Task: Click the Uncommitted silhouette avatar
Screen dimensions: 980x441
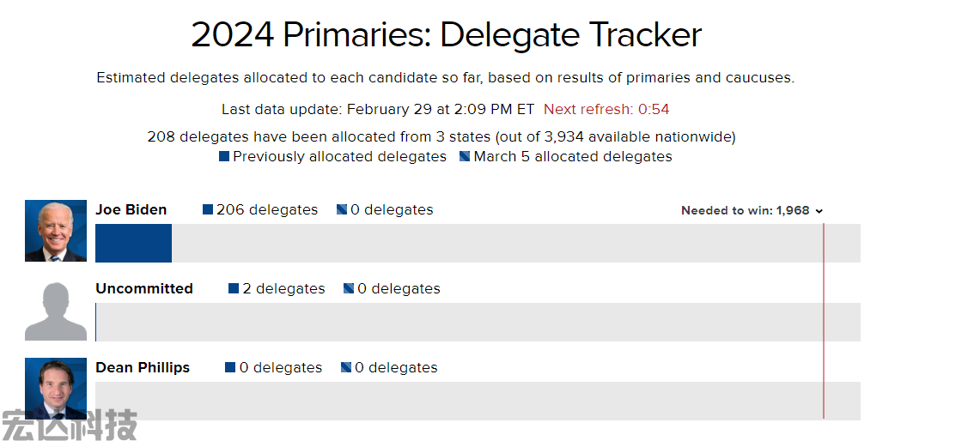Action: pyautogui.click(x=56, y=311)
